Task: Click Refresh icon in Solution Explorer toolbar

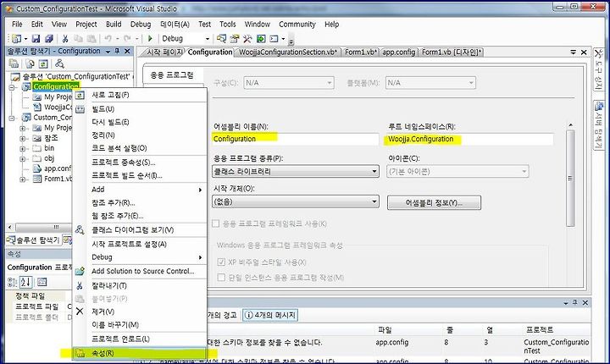Action: click(43, 63)
